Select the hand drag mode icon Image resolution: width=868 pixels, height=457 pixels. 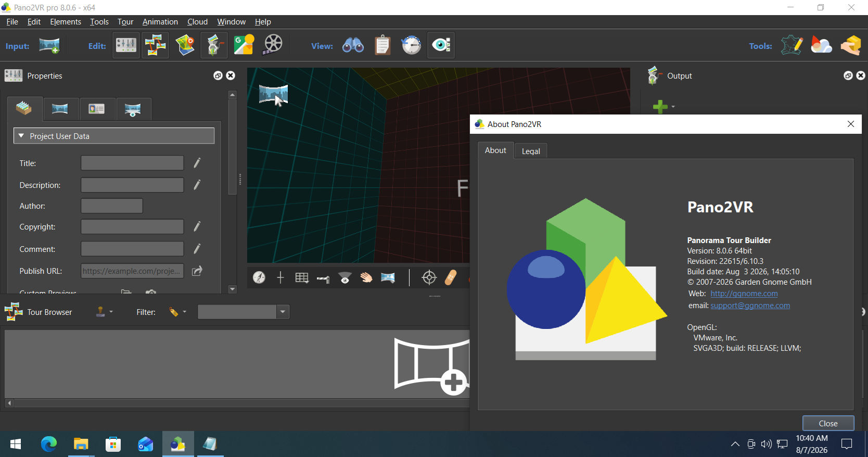[366, 277]
